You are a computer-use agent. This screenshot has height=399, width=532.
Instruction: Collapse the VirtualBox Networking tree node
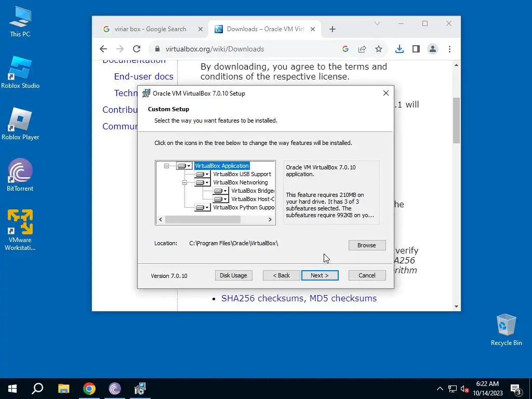pyautogui.click(x=184, y=182)
